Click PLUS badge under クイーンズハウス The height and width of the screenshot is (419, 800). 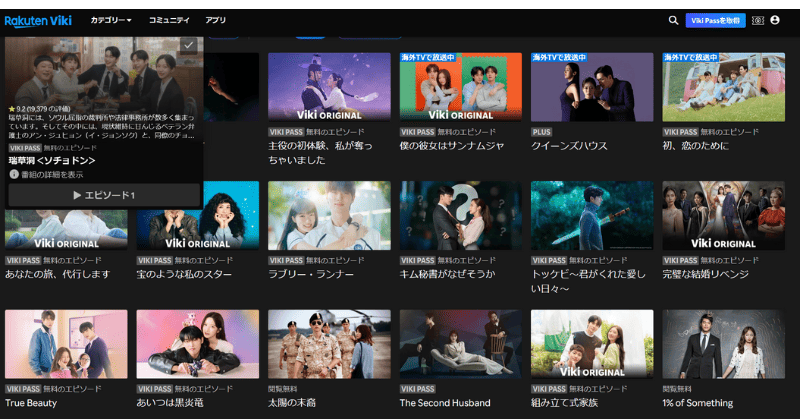[542, 132]
